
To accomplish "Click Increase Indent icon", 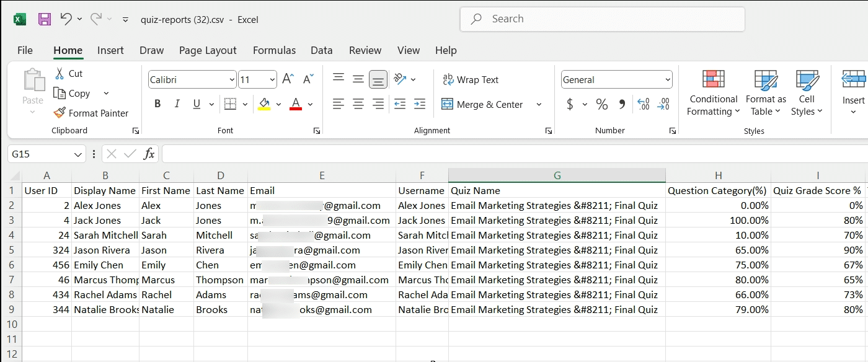I will (420, 104).
